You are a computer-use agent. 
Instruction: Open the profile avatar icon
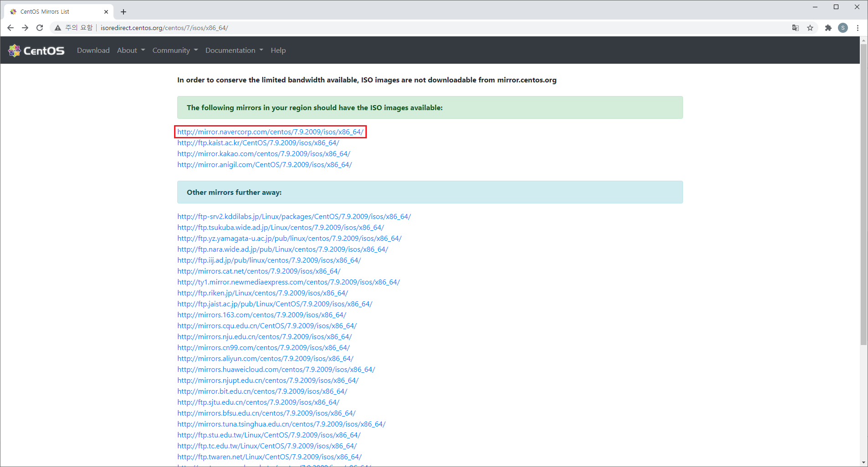843,28
